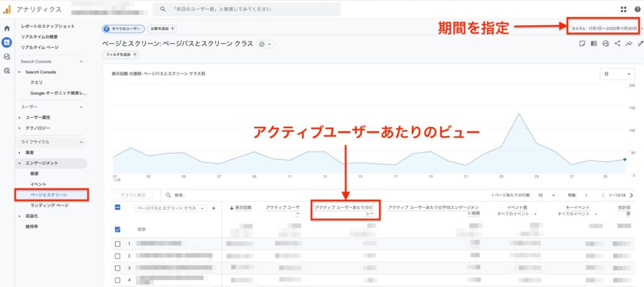
Task: Click the 比較を追加 button
Action: (162, 28)
